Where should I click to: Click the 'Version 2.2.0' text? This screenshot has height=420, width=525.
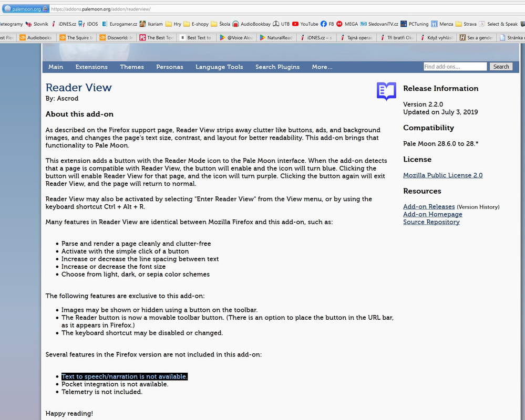pyautogui.click(x=423, y=104)
